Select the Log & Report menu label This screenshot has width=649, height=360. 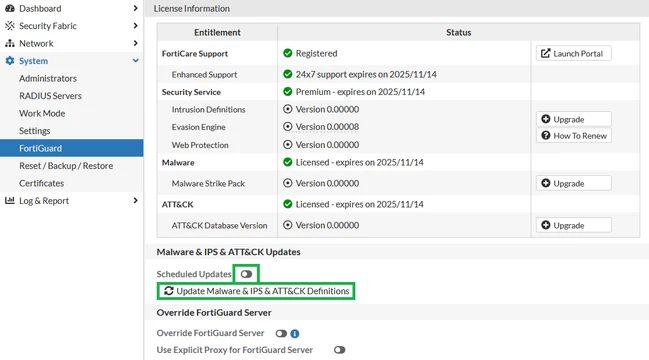44,201
